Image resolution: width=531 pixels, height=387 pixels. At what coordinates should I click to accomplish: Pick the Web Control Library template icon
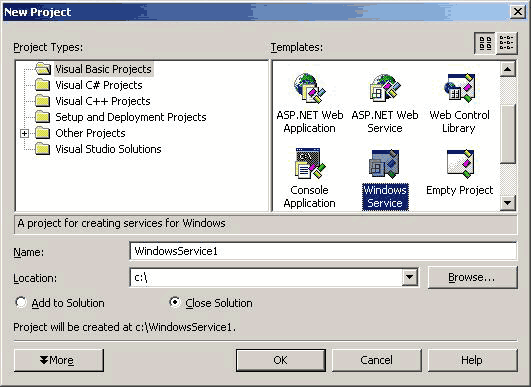(460, 88)
